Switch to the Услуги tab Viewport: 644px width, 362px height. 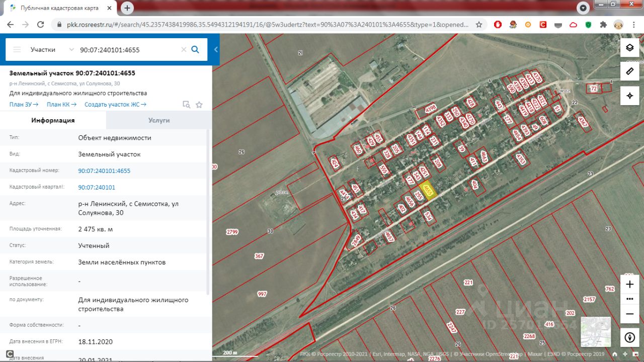tap(159, 120)
